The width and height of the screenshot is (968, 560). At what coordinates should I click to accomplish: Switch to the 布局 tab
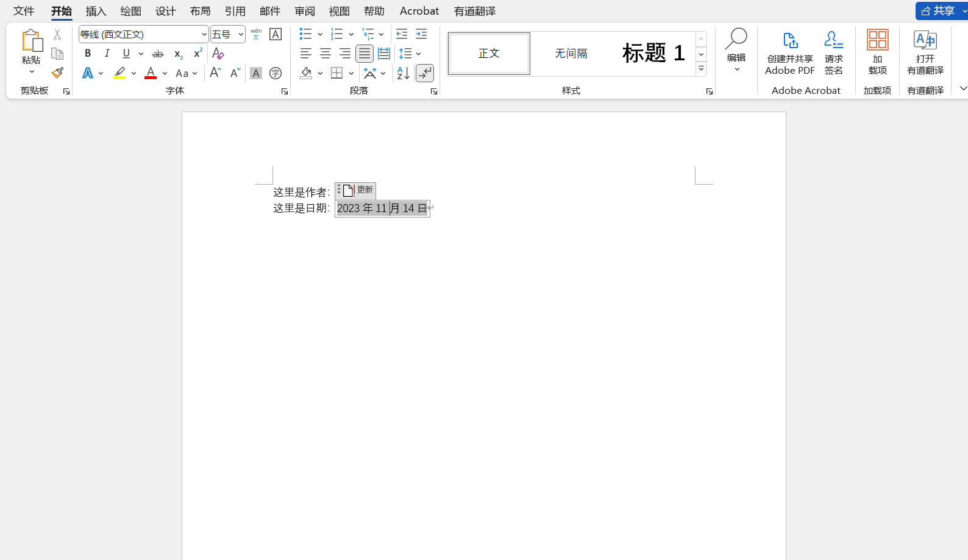[x=200, y=11]
